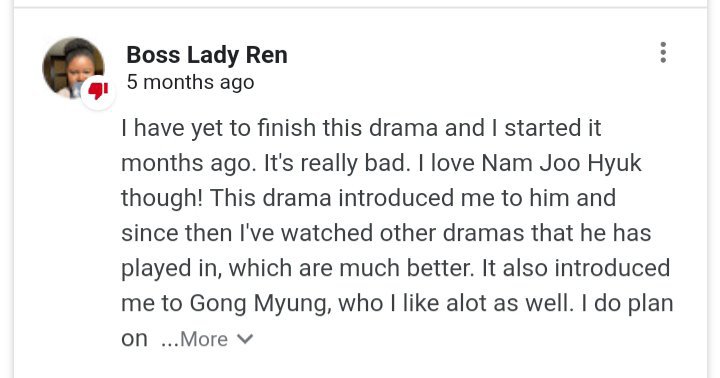Image resolution: width=720 pixels, height=378 pixels.
Task: Click the red thumbs-down rating badge
Action: tap(98, 91)
